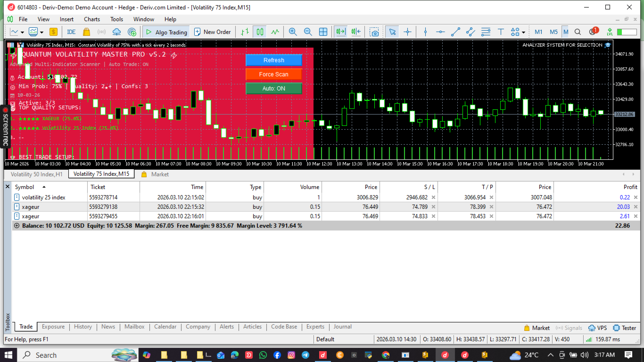Zoom out on the chart

[308, 32]
